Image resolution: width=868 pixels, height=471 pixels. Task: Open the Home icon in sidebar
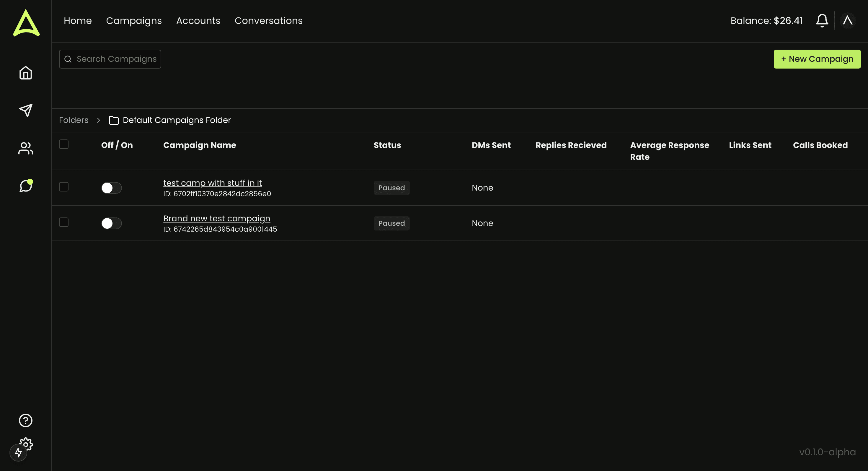pos(25,73)
